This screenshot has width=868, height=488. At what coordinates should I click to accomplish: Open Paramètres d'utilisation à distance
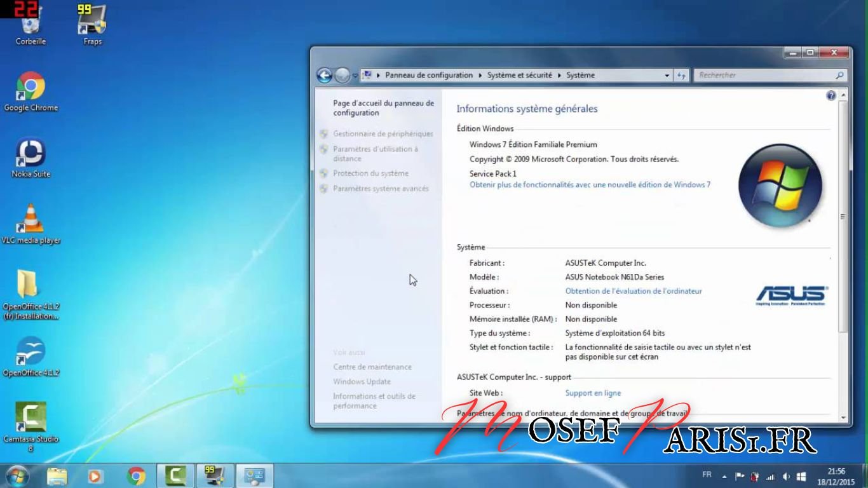376,154
